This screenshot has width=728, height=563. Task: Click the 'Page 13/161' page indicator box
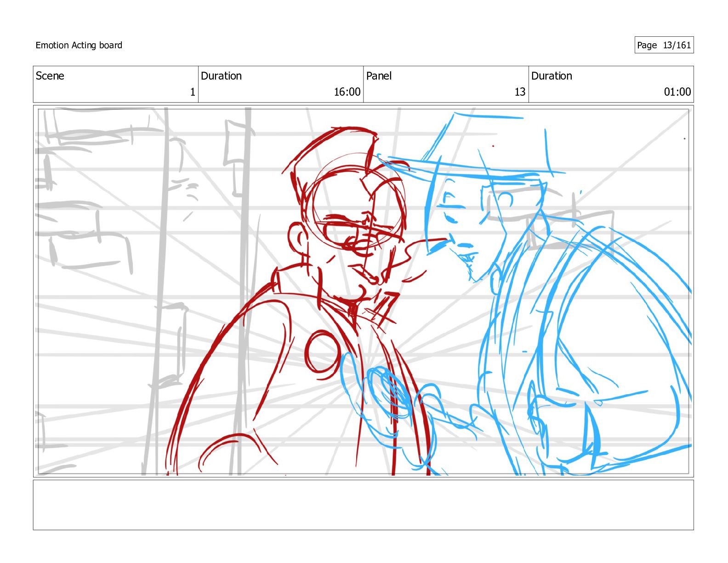pyautogui.click(x=664, y=45)
